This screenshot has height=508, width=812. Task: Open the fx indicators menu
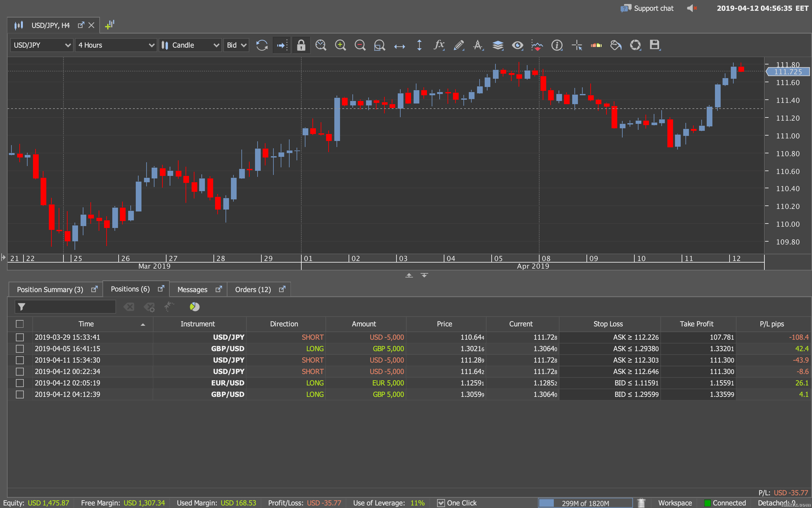pyautogui.click(x=439, y=45)
